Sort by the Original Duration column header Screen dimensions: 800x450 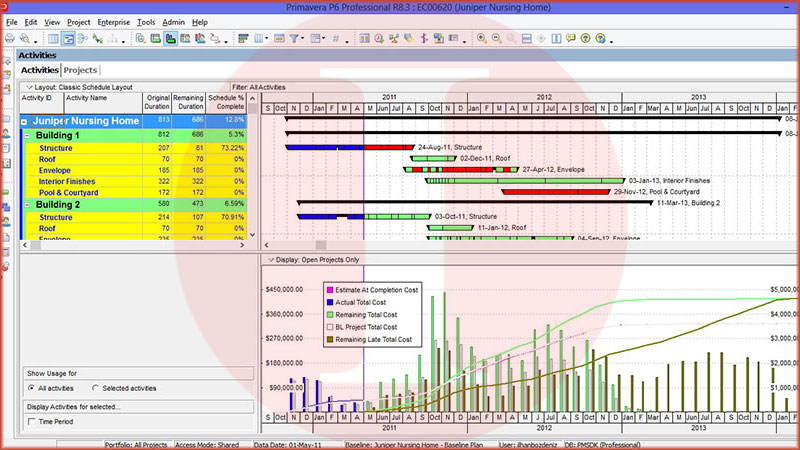point(157,103)
